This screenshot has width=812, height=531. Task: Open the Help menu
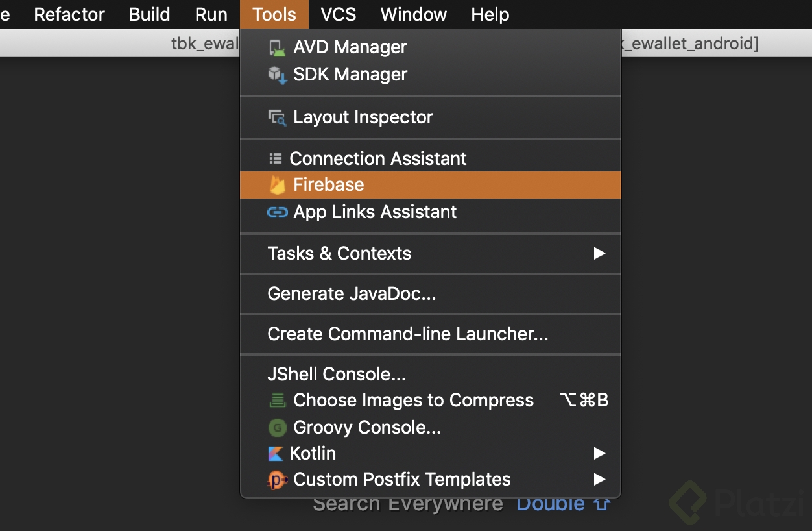tap(490, 14)
